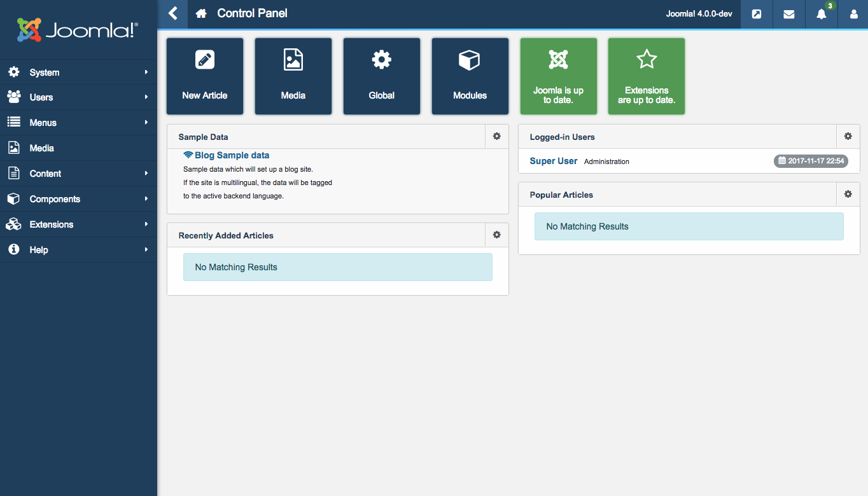Viewport: 868px width, 496px height.
Task: Open the notifications bell icon
Action: 821,14
